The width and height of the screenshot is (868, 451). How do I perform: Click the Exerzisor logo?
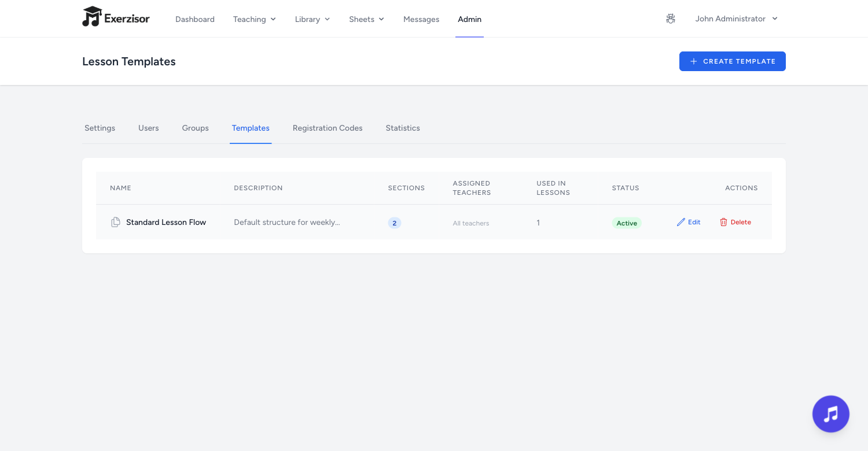[116, 17]
